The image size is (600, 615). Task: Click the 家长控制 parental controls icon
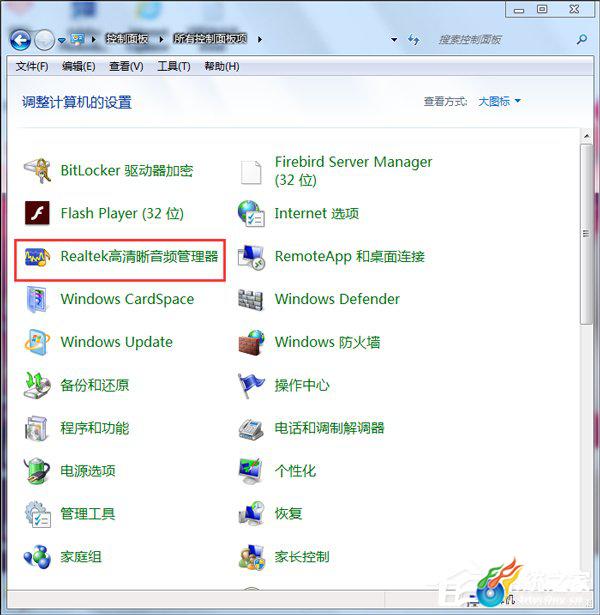click(251, 557)
